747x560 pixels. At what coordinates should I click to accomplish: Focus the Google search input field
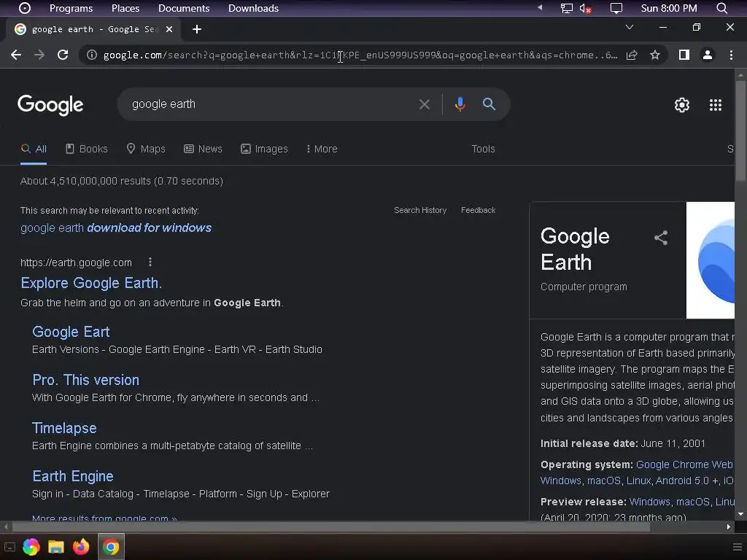coord(271,104)
